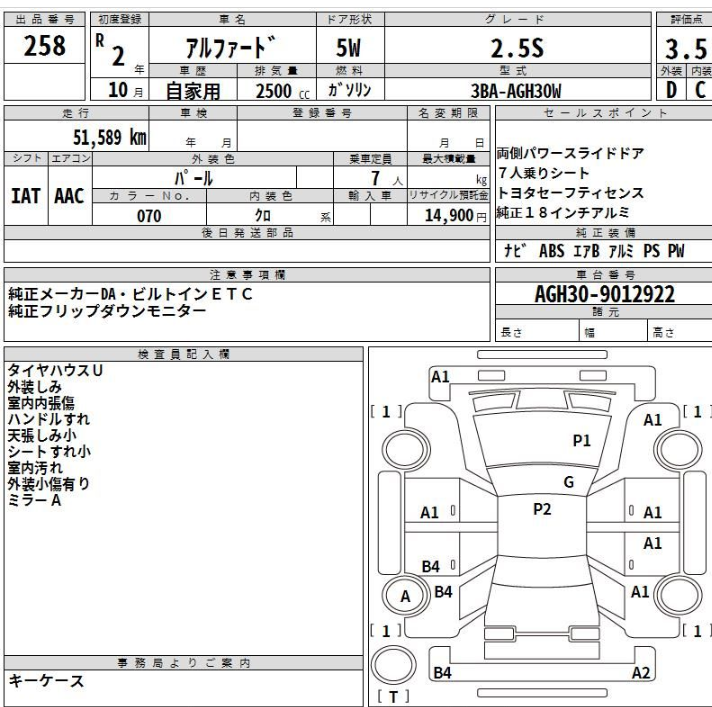Click the registration month value 10
This screenshot has width=712, height=707.
118,90
